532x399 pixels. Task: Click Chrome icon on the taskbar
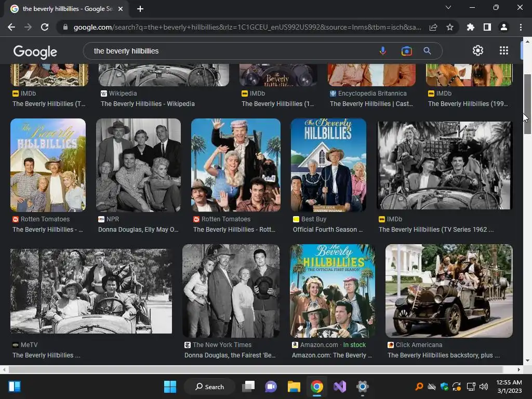click(x=316, y=387)
